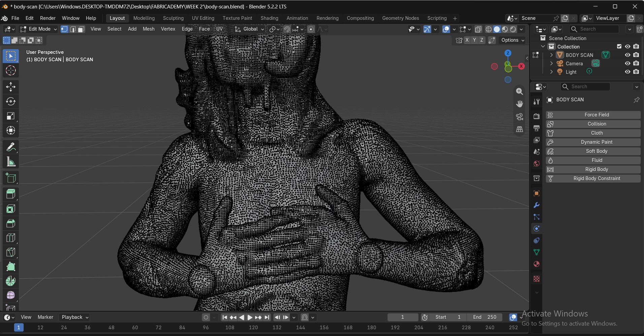Click the toggle camera view icon

coord(520,116)
